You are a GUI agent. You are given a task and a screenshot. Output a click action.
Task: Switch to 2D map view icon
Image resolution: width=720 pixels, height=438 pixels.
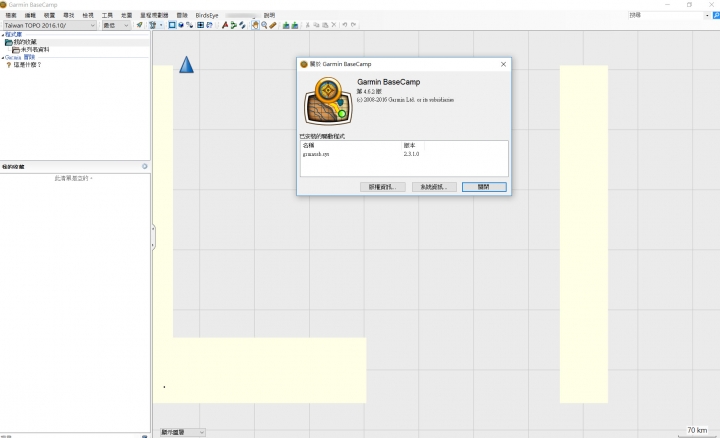pos(172,25)
